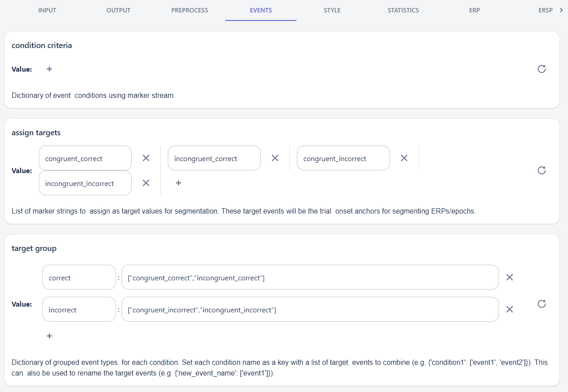568x392 pixels.
Task: Go to the STYLE tab
Action: [332, 10]
